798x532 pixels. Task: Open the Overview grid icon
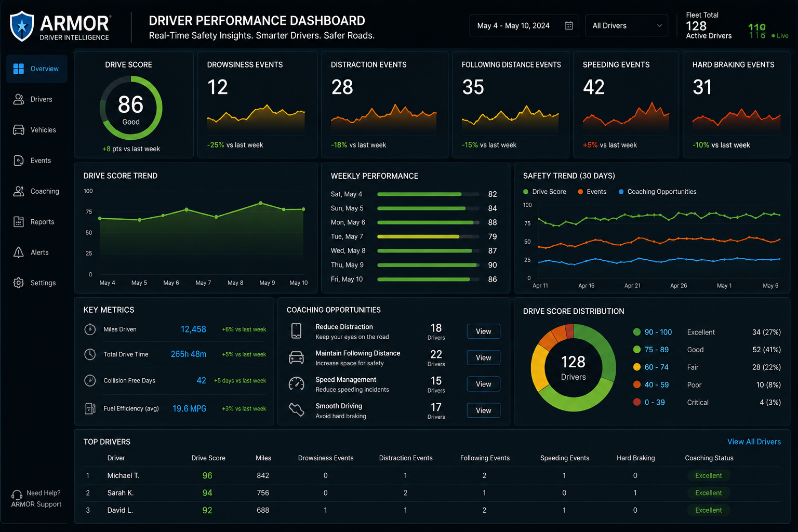point(19,69)
